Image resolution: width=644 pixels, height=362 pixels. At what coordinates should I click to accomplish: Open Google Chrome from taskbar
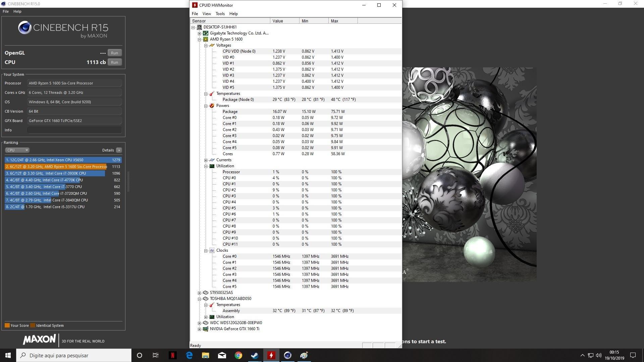(238, 355)
